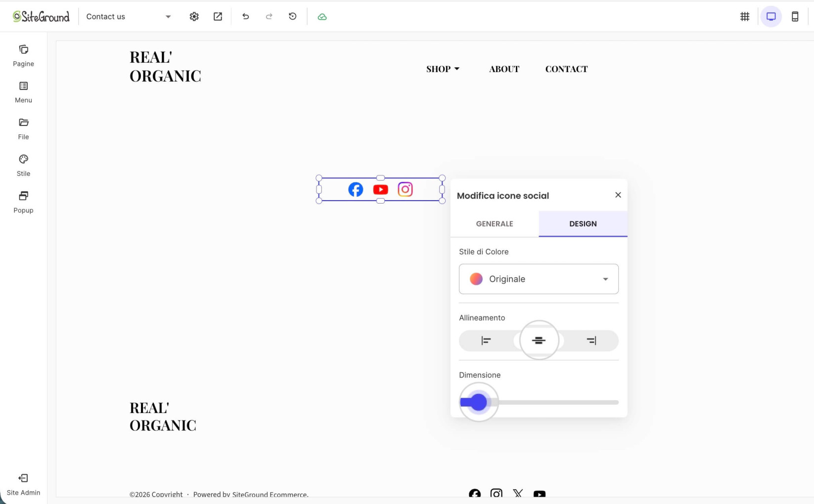
Task: Click the CONTACT navigation item
Action: tap(566, 69)
